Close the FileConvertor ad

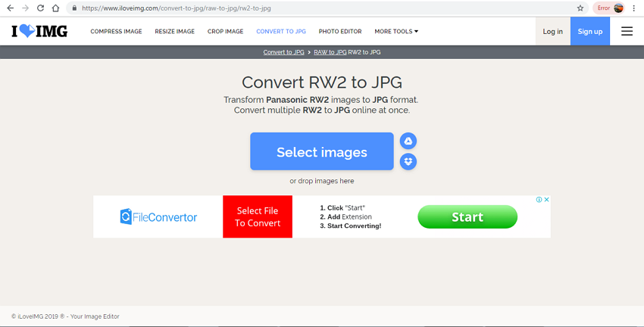[x=546, y=200]
